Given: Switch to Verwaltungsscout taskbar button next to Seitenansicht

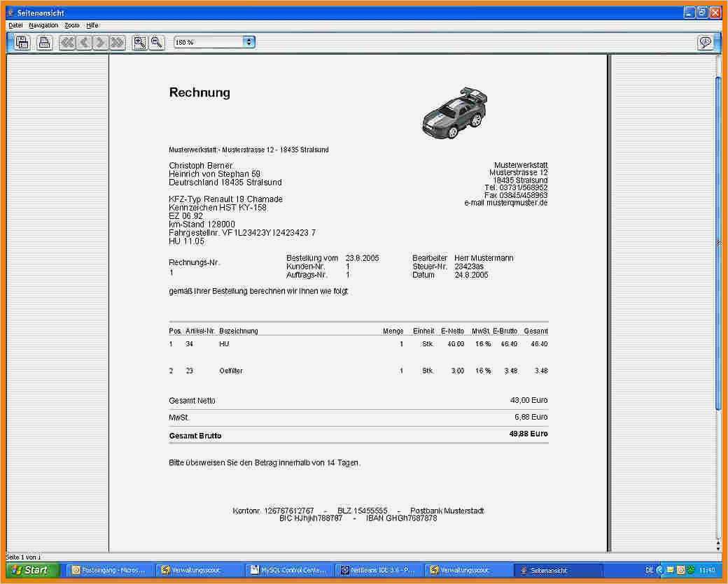Looking at the screenshot, I should [x=468, y=570].
